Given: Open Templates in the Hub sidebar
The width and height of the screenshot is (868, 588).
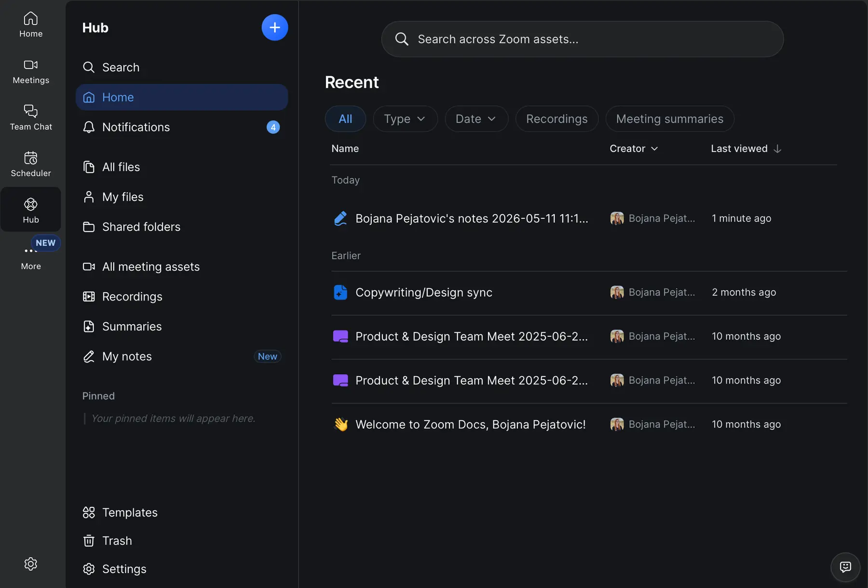Looking at the screenshot, I should pyautogui.click(x=182, y=512).
